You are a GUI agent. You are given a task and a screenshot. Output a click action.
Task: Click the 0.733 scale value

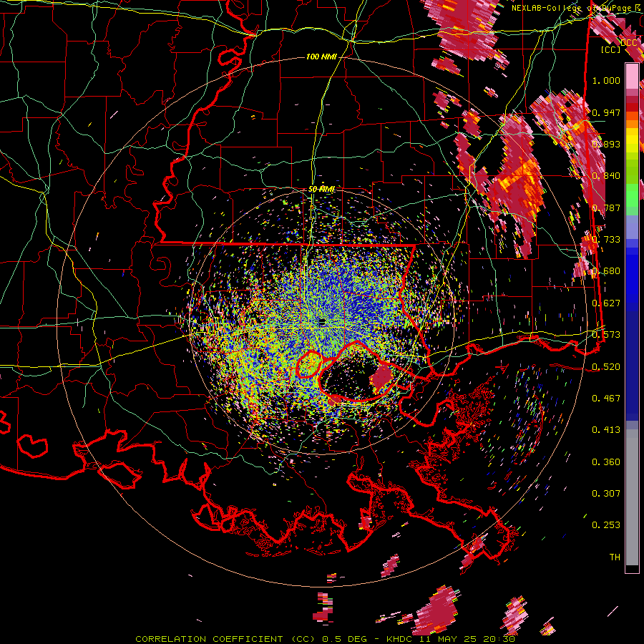pyautogui.click(x=606, y=240)
